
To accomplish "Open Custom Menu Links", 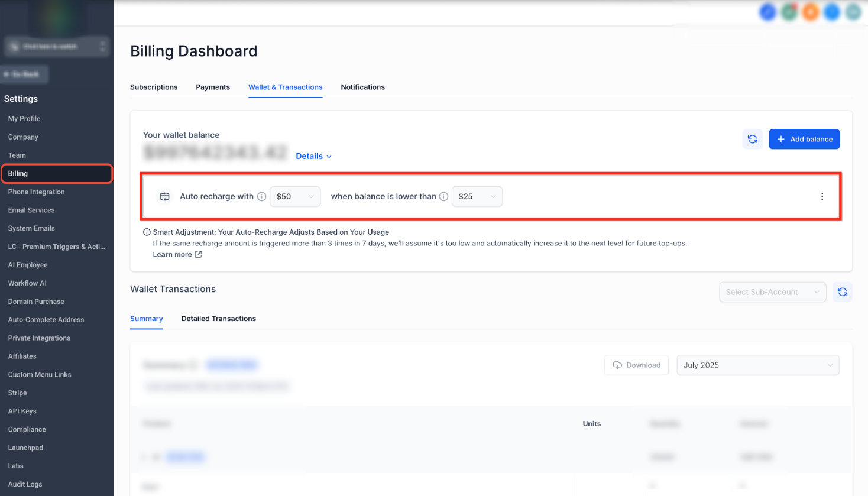I will pos(40,375).
